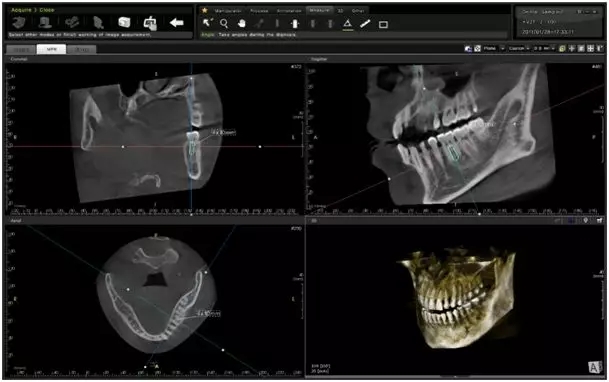The height and width of the screenshot is (382, 609).
Task: Open the Process toolbar tab
Action: point(259,11)
